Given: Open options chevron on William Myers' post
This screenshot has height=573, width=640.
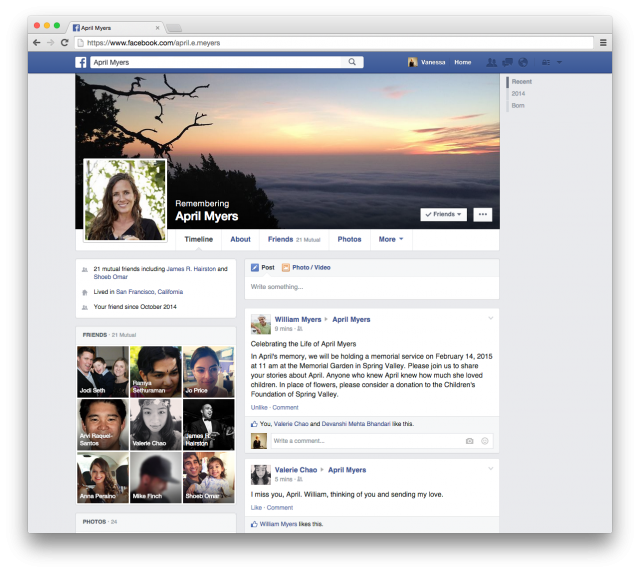Looking at the screenshot, I should [490, 319].
